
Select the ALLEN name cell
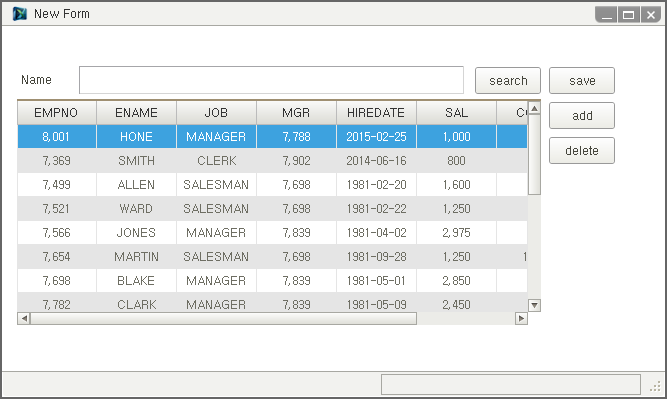tap(137, 185)
